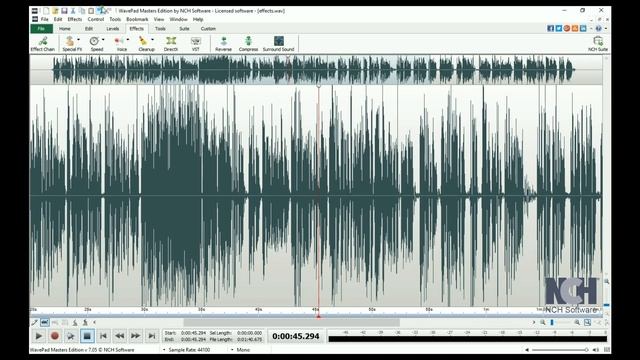
Task: Switch to the Custom ribbon tab
Action: [208, 29]
